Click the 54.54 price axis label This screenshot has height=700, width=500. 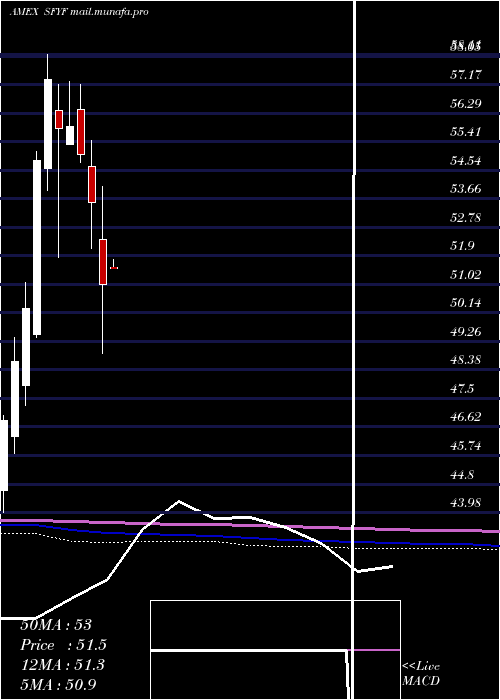tap(466, 160)
